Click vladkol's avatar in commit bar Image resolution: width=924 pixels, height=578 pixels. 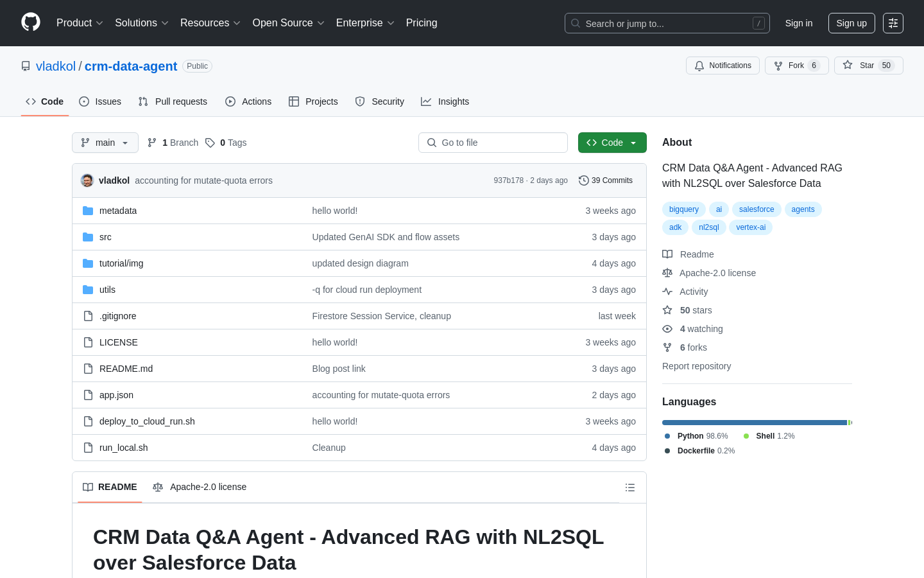87,180
